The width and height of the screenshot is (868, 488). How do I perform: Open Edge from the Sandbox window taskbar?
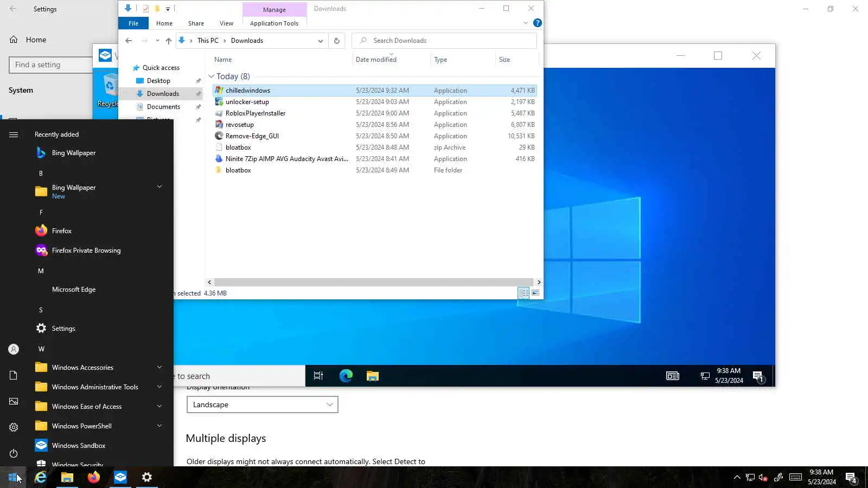(x=346, y=376)
